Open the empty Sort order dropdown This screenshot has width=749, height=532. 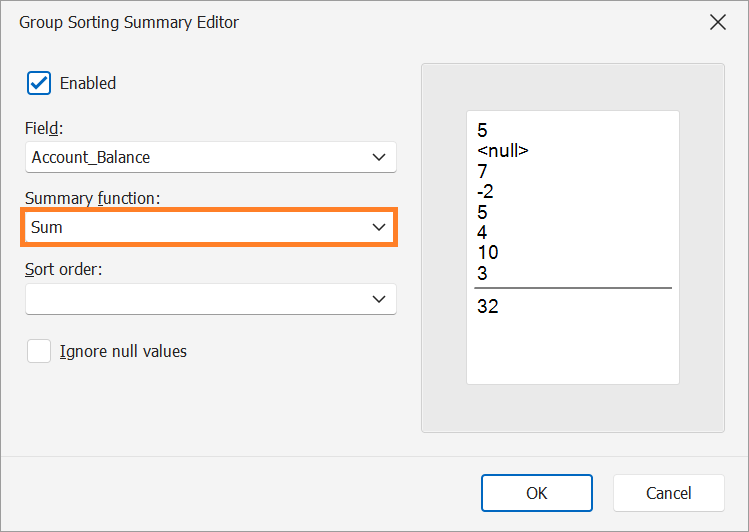click(211, 299)
